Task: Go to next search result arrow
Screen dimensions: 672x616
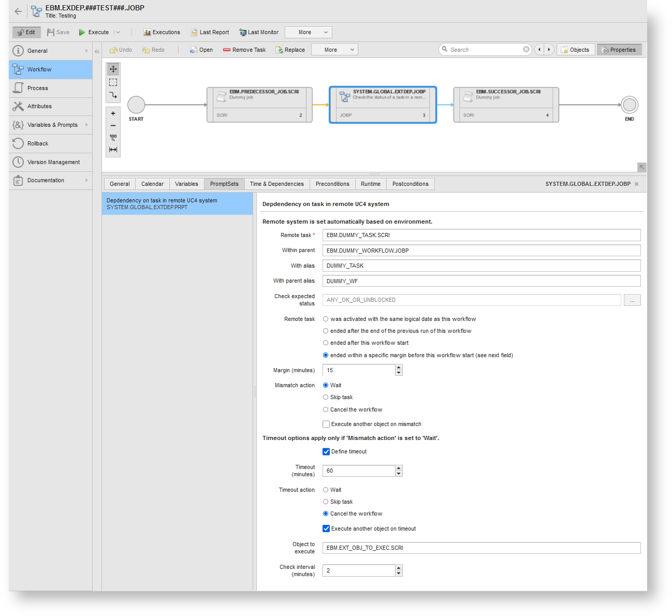Action: tap(549, 50)
